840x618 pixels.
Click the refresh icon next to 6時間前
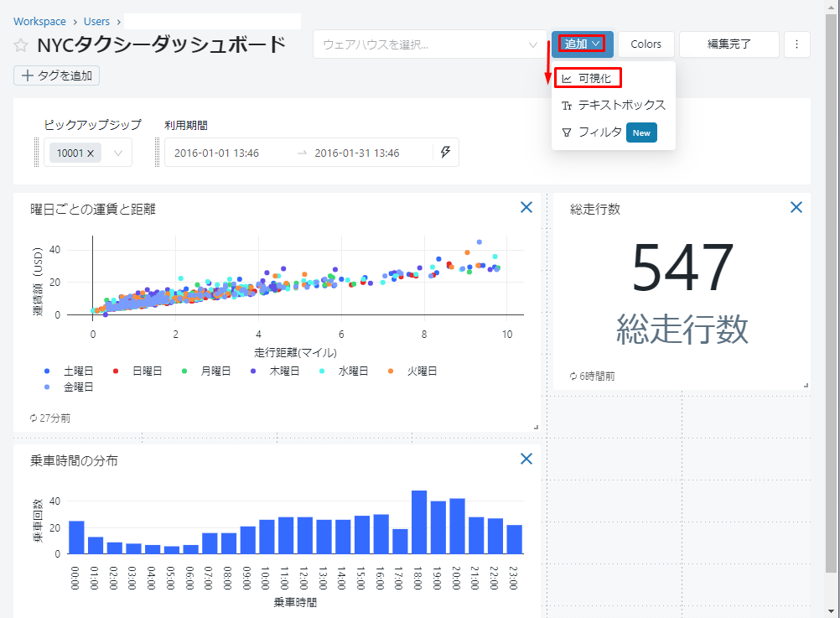pos(573,377)
